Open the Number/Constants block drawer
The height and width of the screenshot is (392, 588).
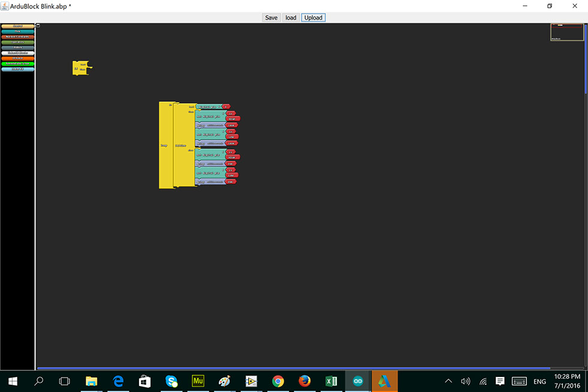pos(17,37)
